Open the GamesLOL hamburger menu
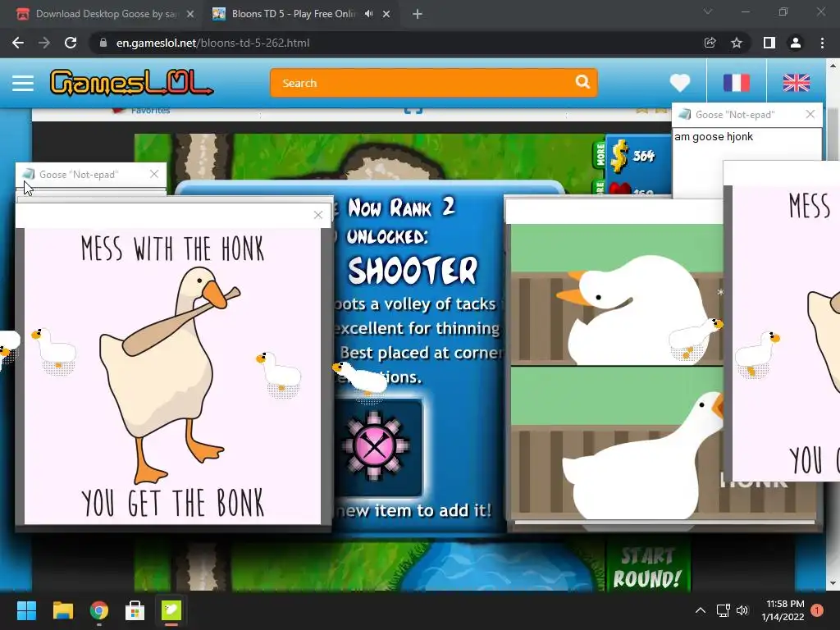The height and width of the screenshot is (630, 840). click(23, 83)
